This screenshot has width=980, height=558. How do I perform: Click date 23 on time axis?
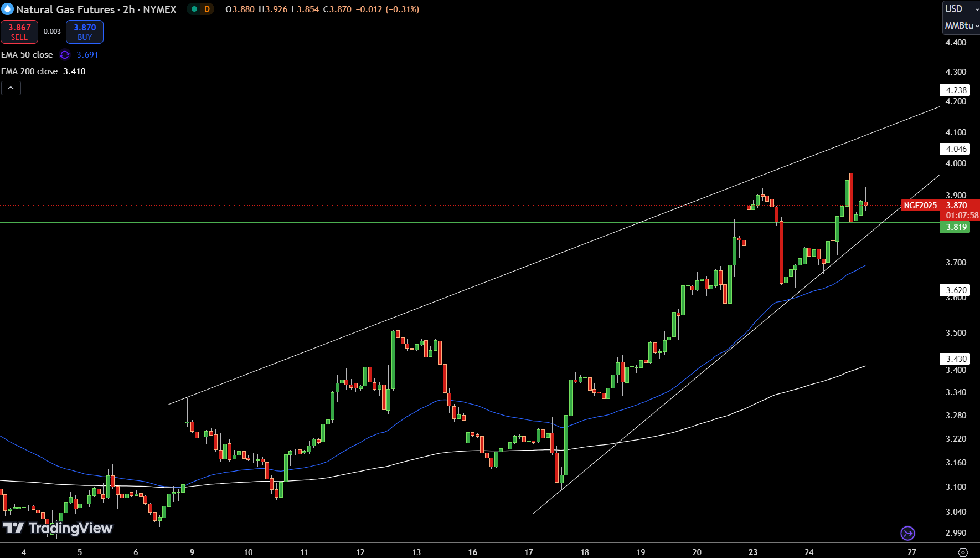click(753, 552)
